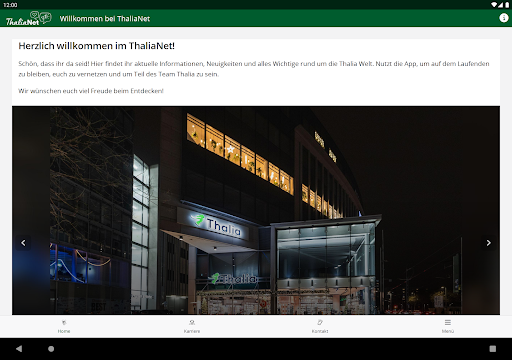The width and height of the screenshot is (512, 360).
Task: Tap the Android home button
Action: pyautogui.click(x=51, y=349)
